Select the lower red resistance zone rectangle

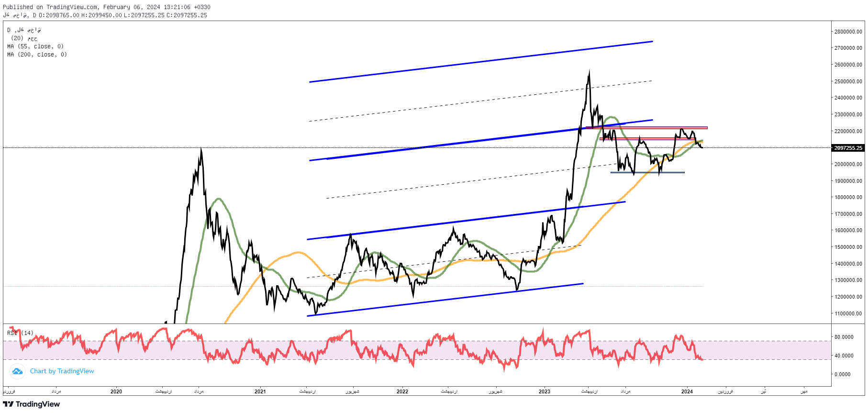click(x=646, y=139)
